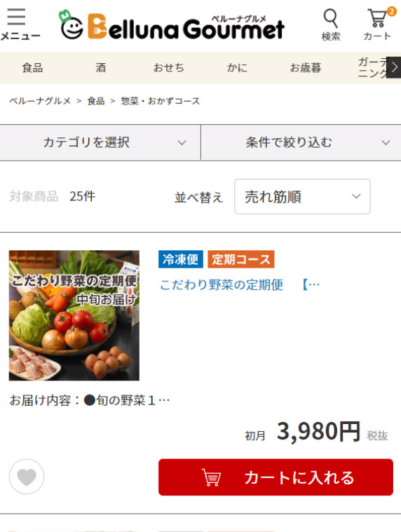Viewport: 401px width, 532px height.
Task: Click the 食品 breadcrumb link
Action: click(x=95, y=101)
